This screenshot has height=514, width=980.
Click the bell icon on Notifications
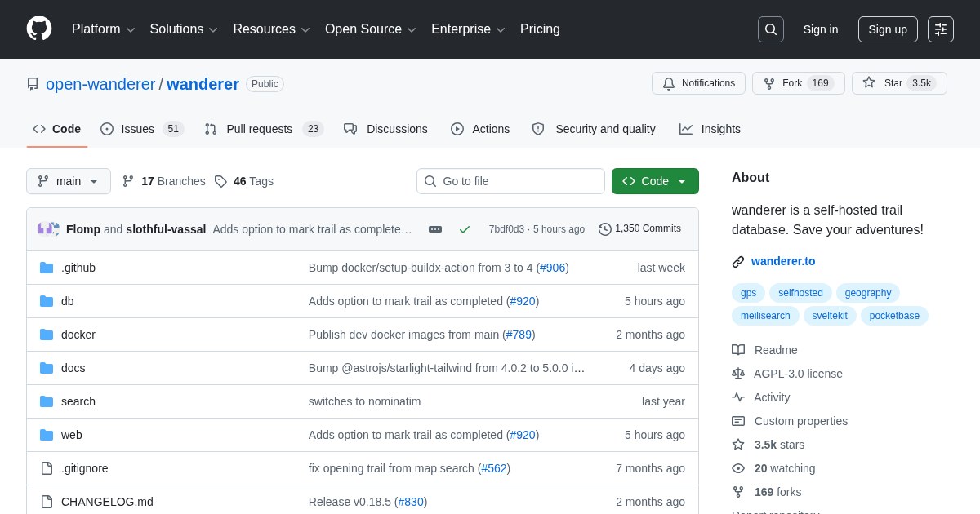pos(669,83)
